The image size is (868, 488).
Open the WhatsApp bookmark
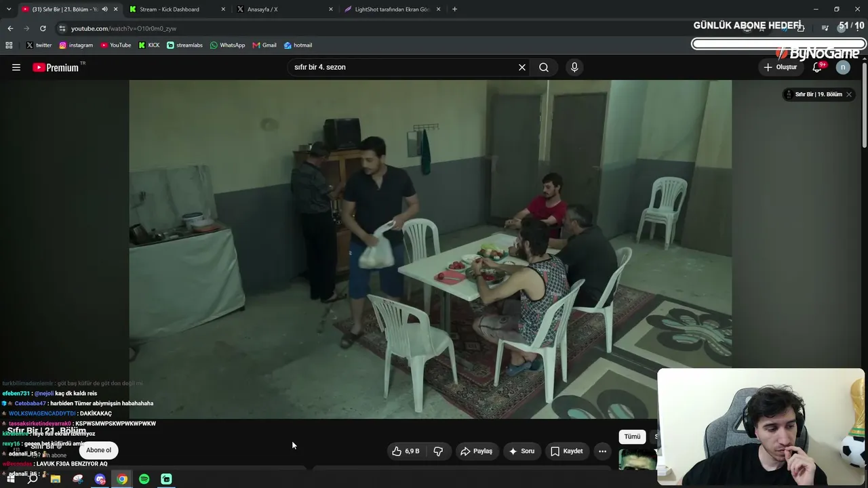coord(228,45)
